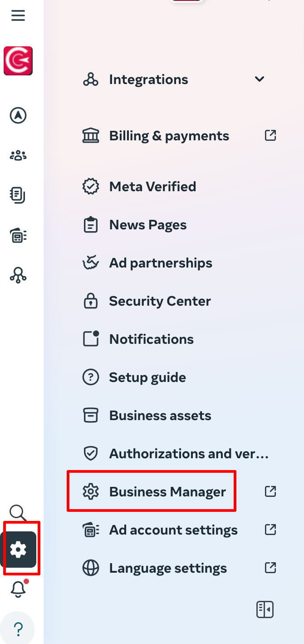This screenshot has width=304, height=644.
Task: Open search with the magnifier icon
Action: pos(18,513)
